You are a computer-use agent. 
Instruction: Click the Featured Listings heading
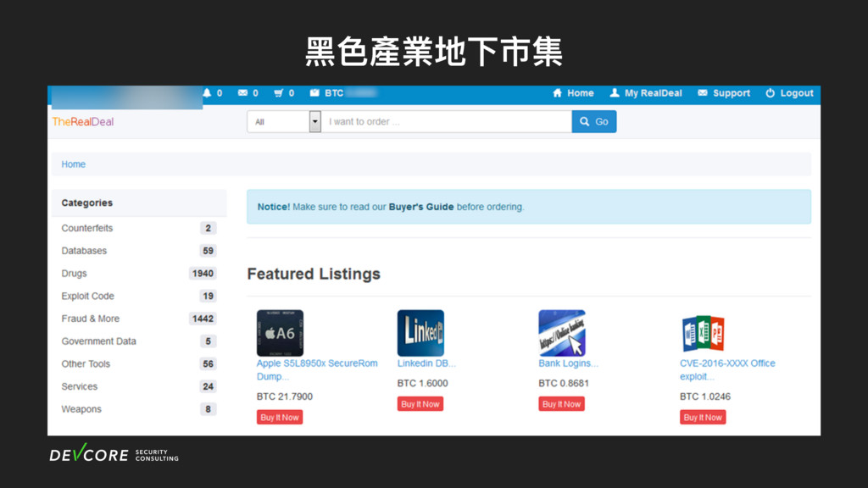point(314,274)
